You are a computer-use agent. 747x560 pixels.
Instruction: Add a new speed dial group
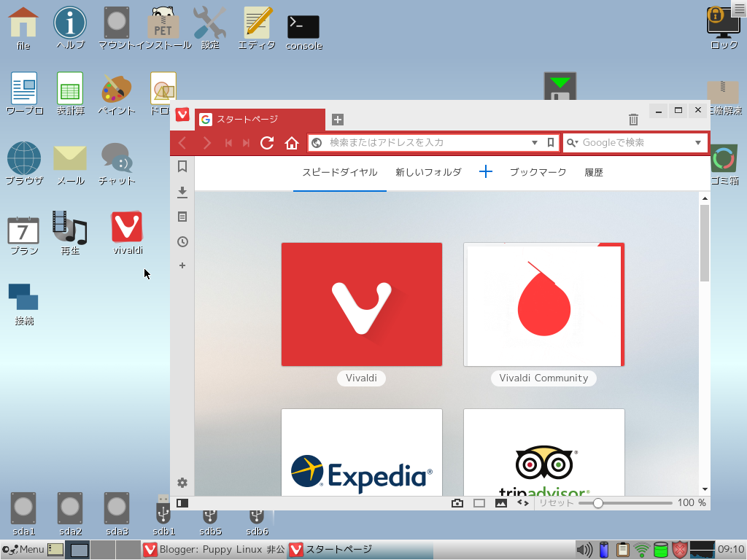pos(485,172)
